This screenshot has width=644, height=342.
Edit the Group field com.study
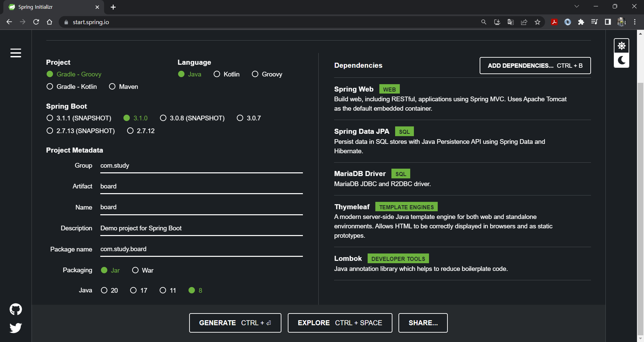(x=201, y=166)
